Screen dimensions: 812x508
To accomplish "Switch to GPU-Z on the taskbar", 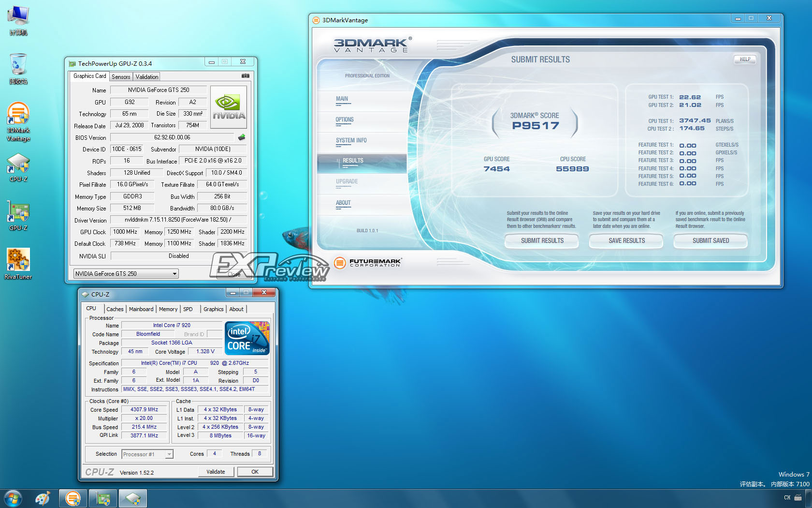I will click(x=103, y=498).
